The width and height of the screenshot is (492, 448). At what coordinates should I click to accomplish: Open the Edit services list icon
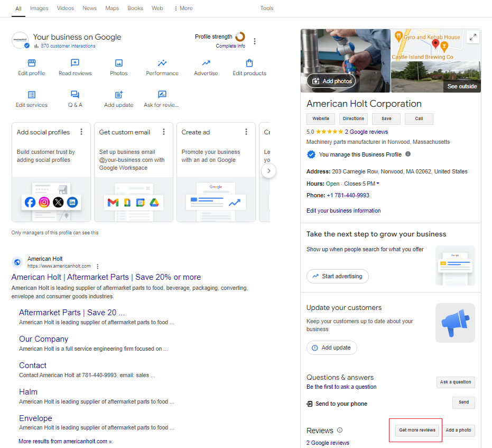click(x=32, y=95)
